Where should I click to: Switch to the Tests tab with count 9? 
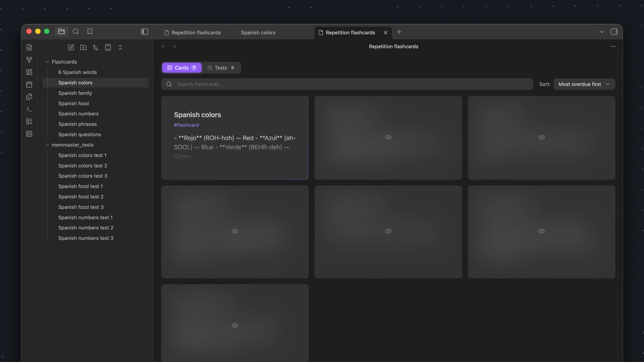coord(221,68)
